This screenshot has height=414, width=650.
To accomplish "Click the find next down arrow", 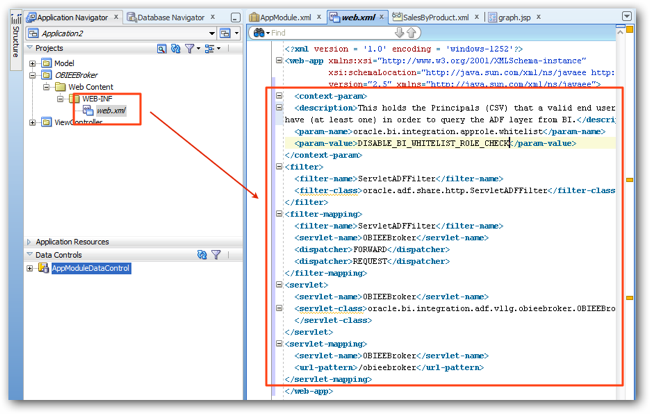I will [x=399, y=33].
